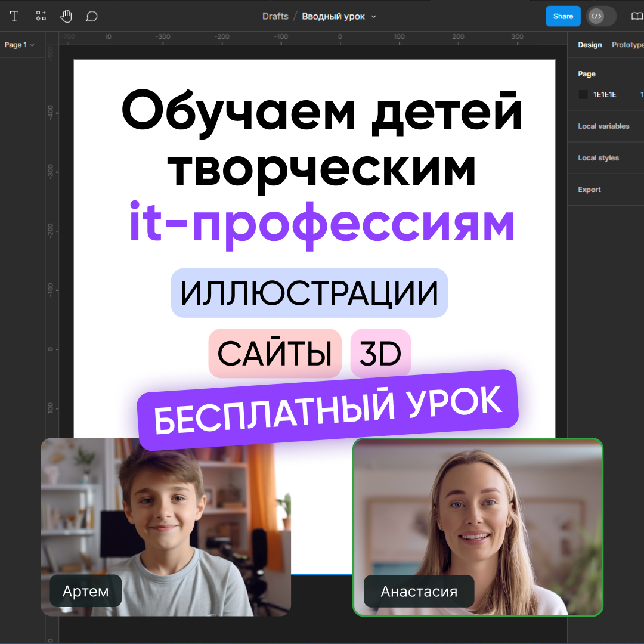Select the Design tab
This screenshot has width=644, height=644.
[x=590, y=44]
